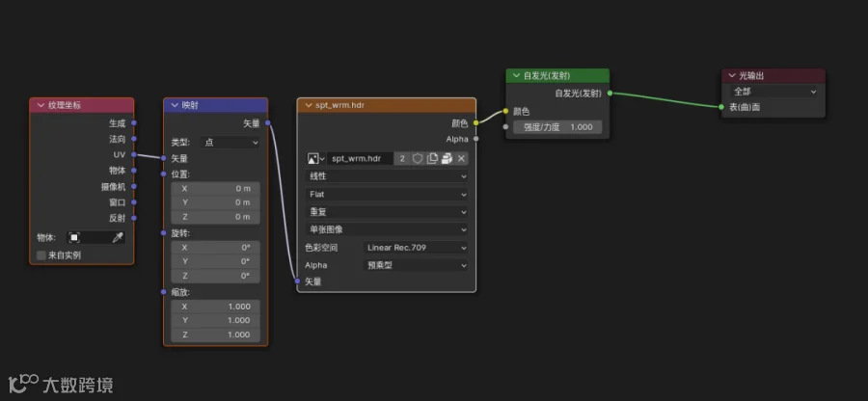
Task: Open the Linear Rec.709 color space dropdown
Action: tap(416, 248)
